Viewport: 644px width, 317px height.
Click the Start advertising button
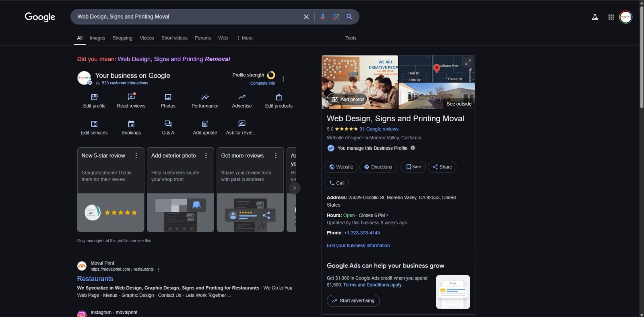pyautogui.click(x=353, y=300)
